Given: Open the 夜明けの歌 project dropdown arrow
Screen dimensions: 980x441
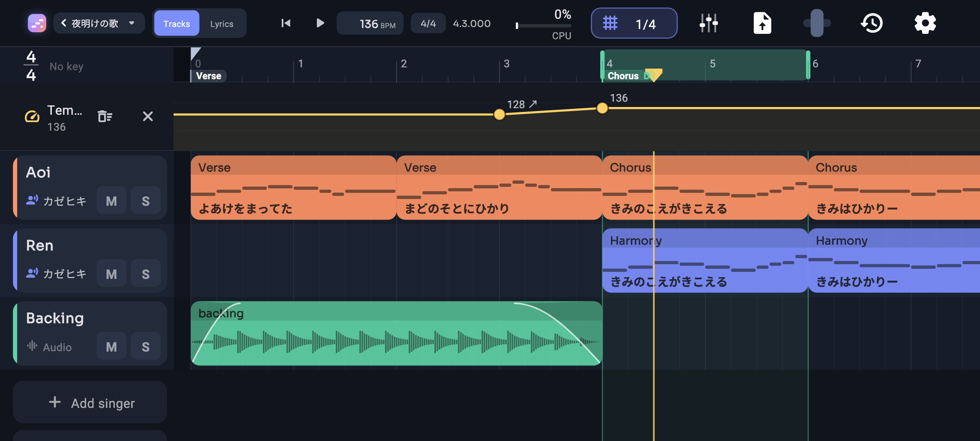Looking at the screenshot, I should [x=131, y=23].
